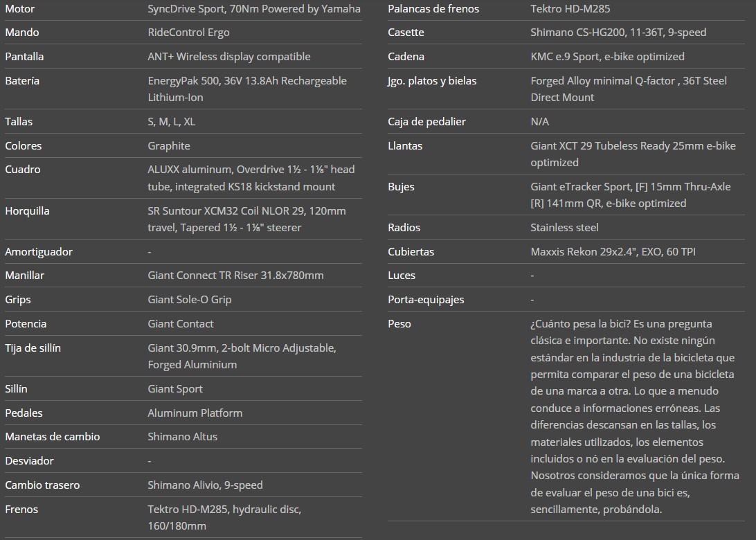Click the KMC e.9 Sport chain text
Image resolution: width=756 pixels, height=540 pixels.
pyautogui.click(x=606, y=57)
